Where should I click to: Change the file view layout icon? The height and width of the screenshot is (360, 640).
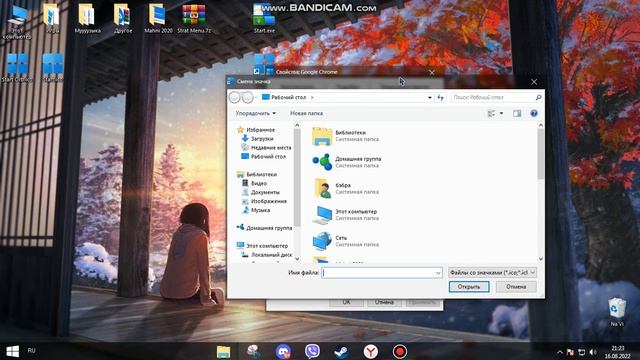click(x=491, y=113)
